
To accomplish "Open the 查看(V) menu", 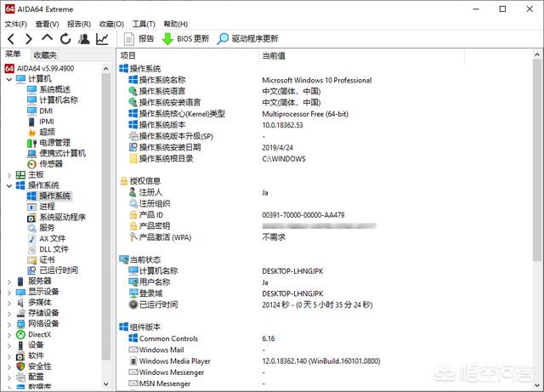I will 48,24.
